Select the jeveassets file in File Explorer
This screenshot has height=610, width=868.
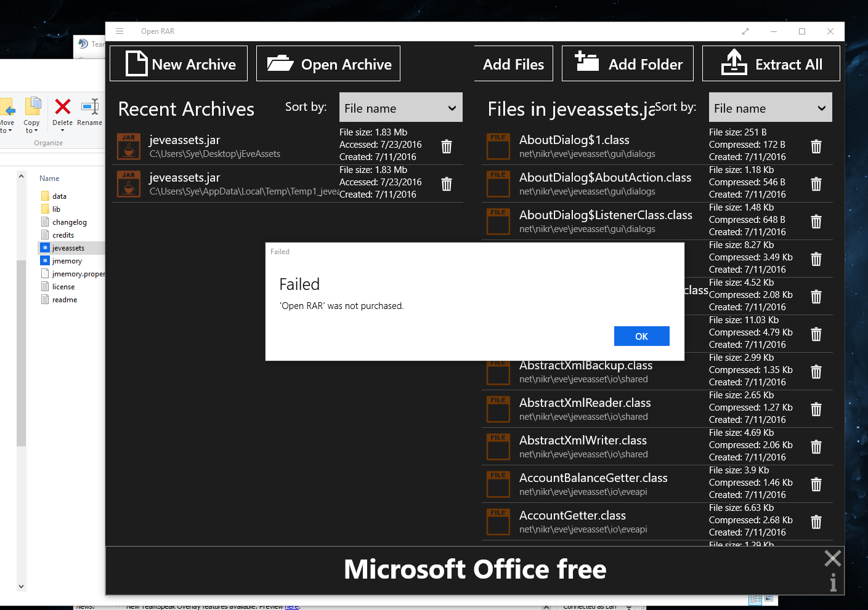[x=68, y=248]
